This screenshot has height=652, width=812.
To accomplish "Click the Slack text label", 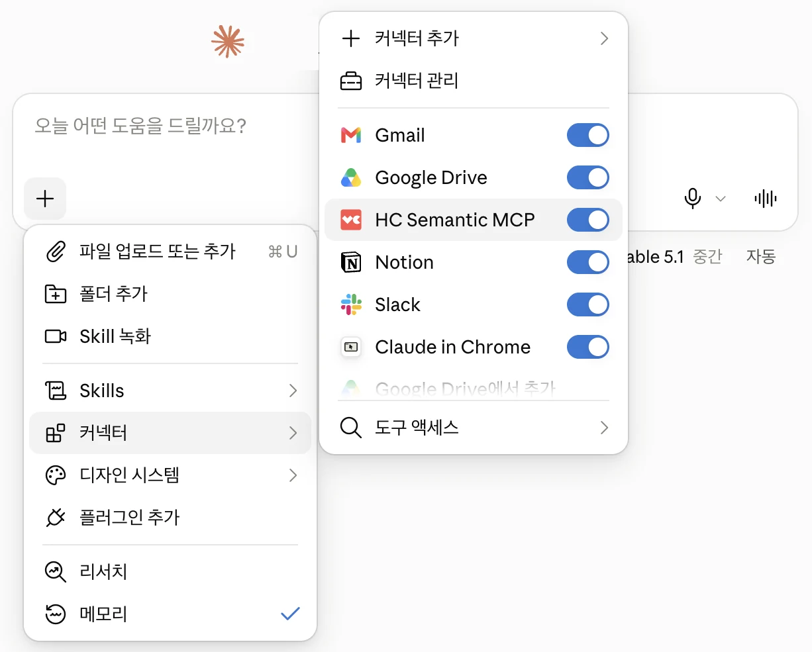I will [398, 304].
